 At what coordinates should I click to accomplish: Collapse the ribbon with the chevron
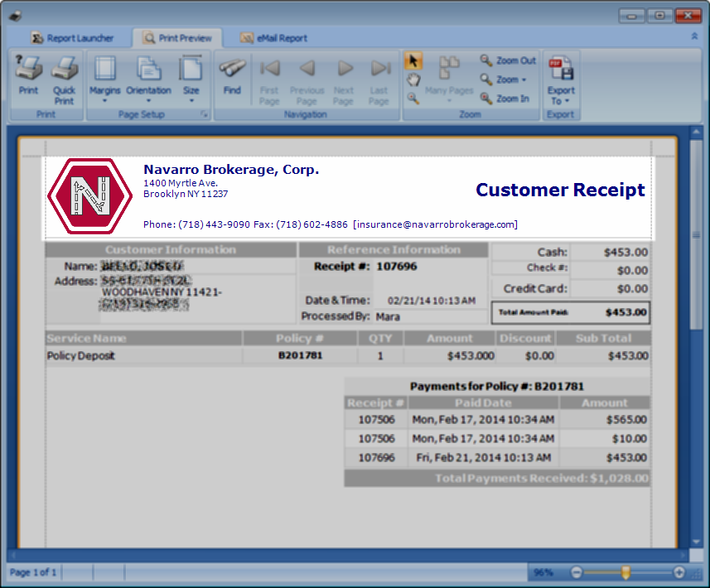pyautogui.click(x=694, y=37)
